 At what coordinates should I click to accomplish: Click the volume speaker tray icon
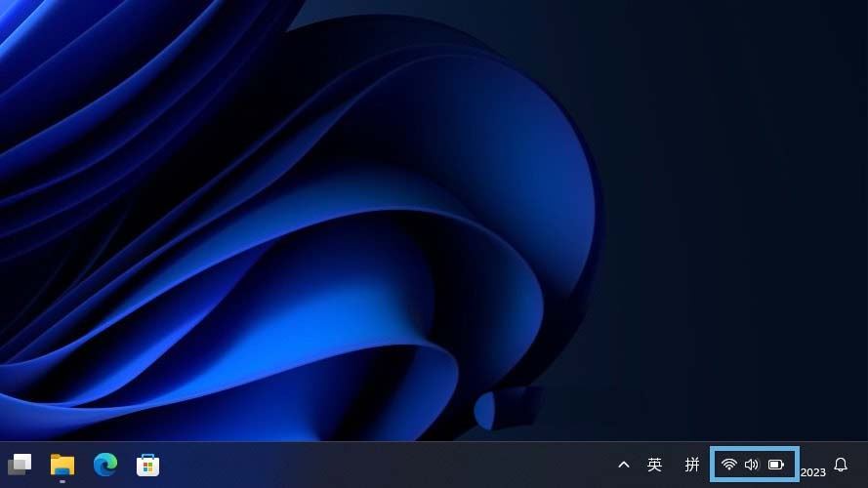click(x=751, y=465)
